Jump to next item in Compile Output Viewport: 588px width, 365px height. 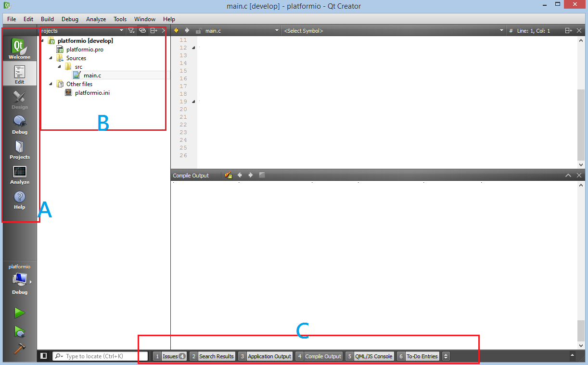(x=251, y=176)
